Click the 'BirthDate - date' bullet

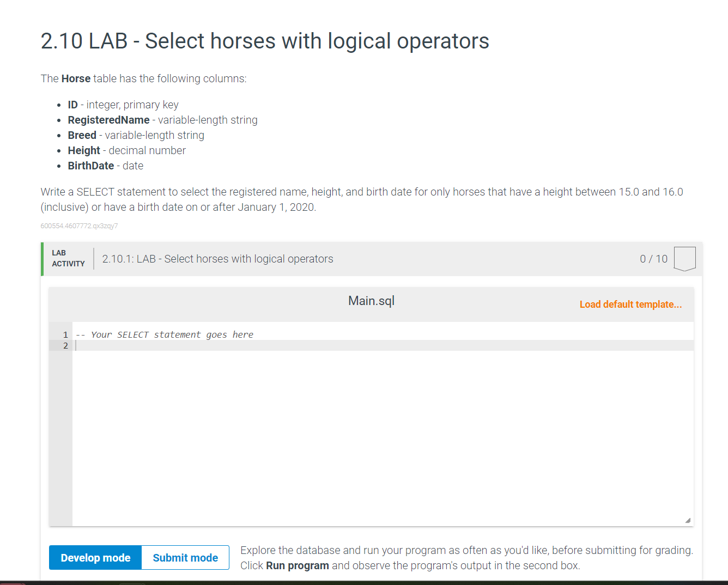(x=106, y=166)
